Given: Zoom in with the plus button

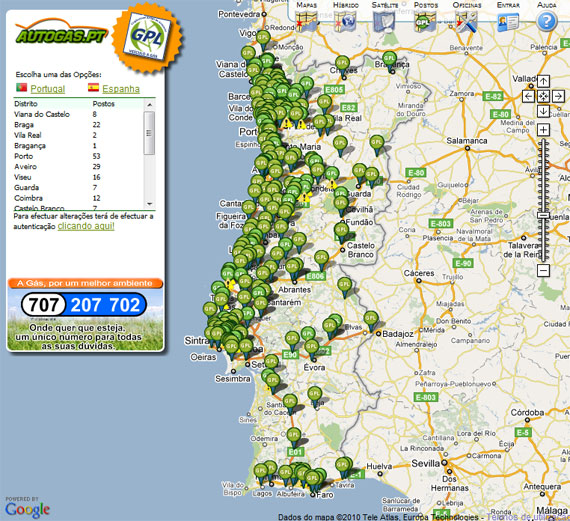Looking at the screenshot, I should pos(543,130).
